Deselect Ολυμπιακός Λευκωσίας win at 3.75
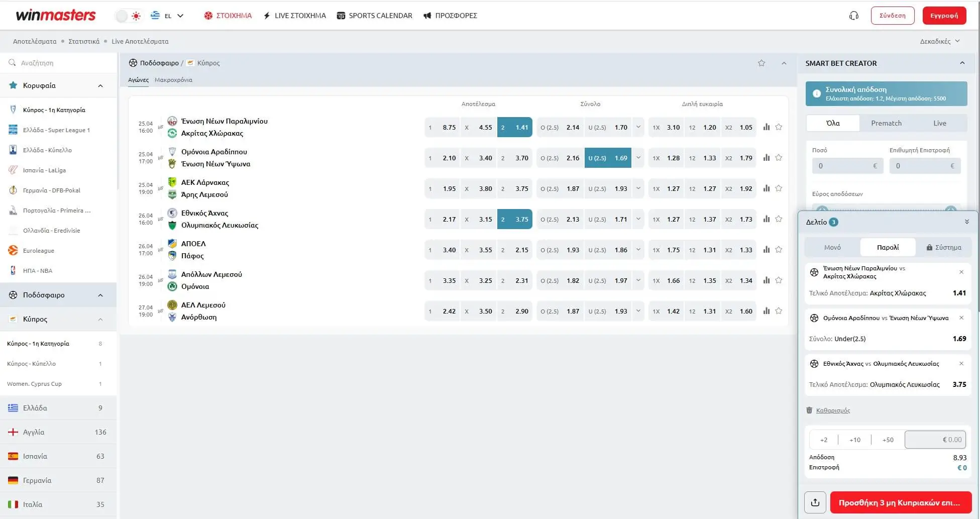The width and height of the screenshot is (980, 519). click(515, 219)
